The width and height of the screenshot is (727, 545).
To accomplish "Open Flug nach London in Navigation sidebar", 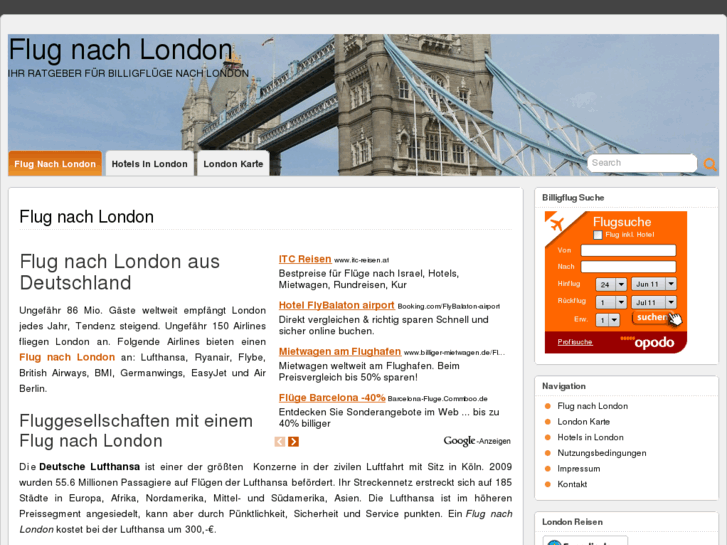I will [593, 406].
